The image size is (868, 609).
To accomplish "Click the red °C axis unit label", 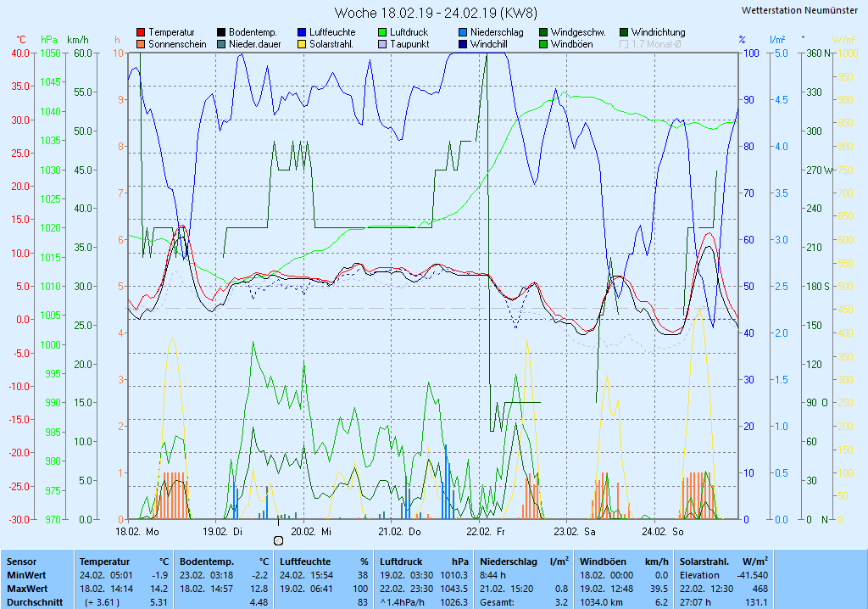I will (x=21, y=40).
